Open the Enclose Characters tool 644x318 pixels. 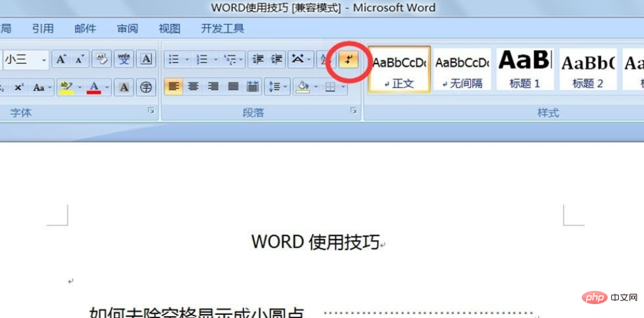[x=146, y=87]
